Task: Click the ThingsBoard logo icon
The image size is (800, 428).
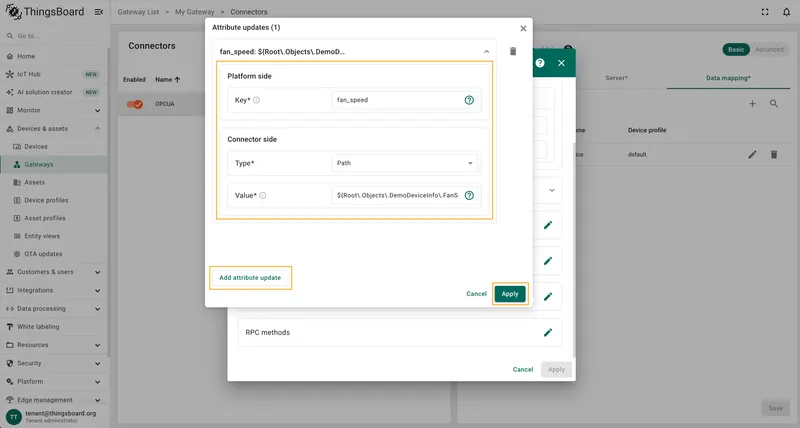Action: coord(13,11)
